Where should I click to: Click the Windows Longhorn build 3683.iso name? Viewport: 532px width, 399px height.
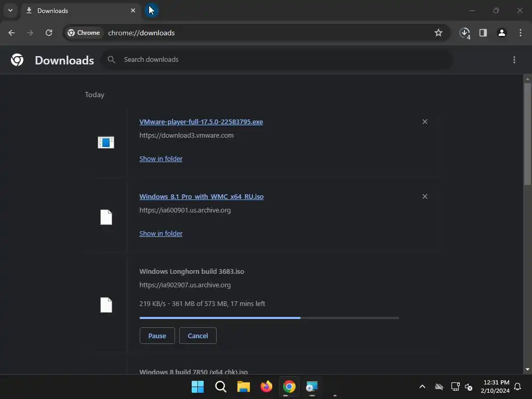(192, 271)
